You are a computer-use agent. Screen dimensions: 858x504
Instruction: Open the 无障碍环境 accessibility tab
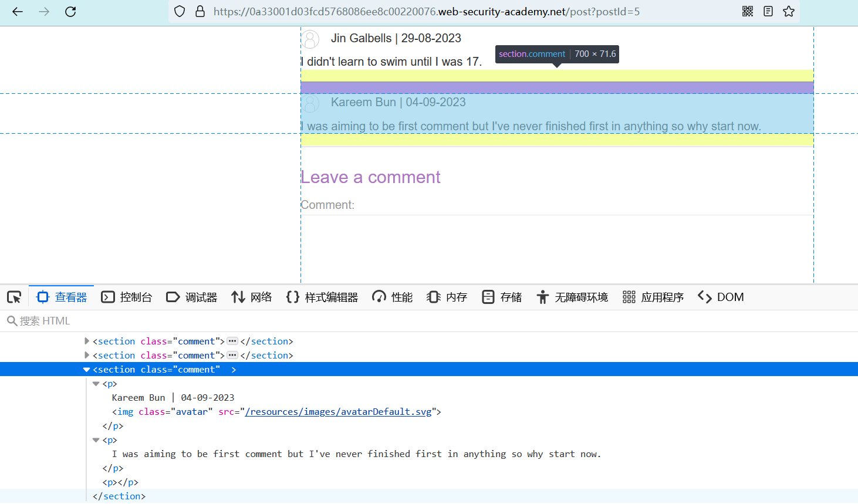[x=572, y=297]
